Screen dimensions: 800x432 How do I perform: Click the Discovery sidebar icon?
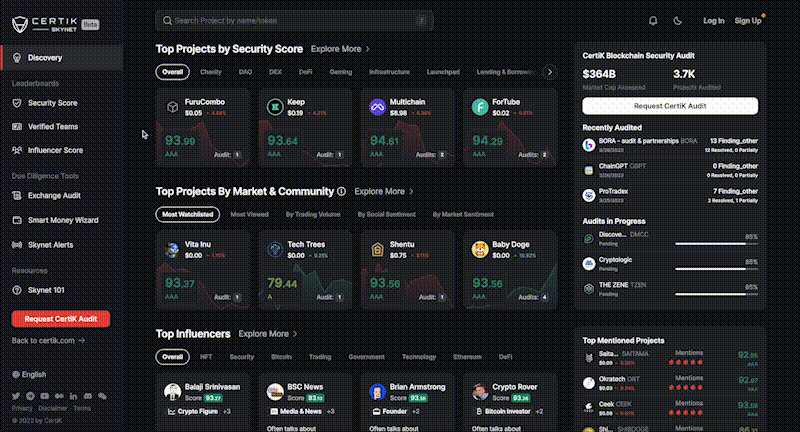click(17, 58)
